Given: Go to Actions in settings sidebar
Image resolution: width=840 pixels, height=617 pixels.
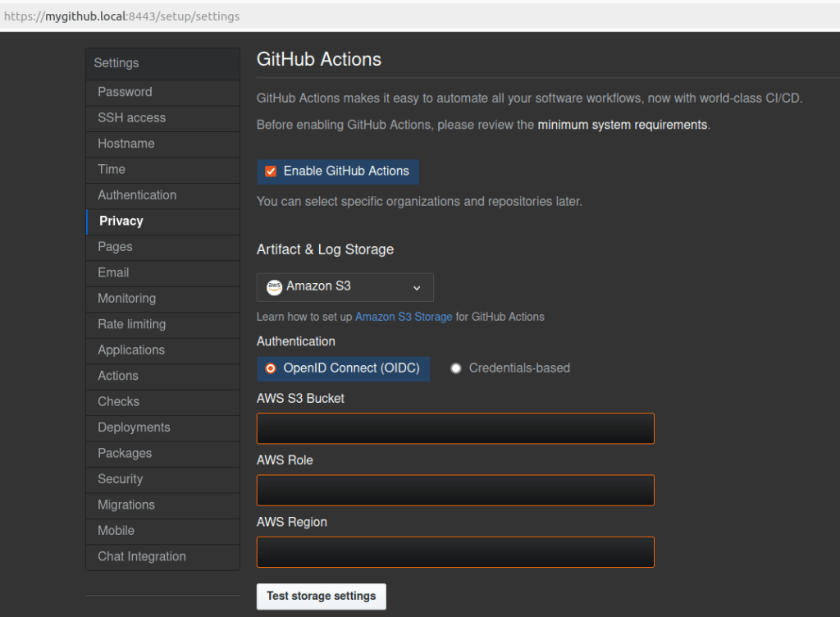Looking at the screenshot, I should [x=163, y=376].
